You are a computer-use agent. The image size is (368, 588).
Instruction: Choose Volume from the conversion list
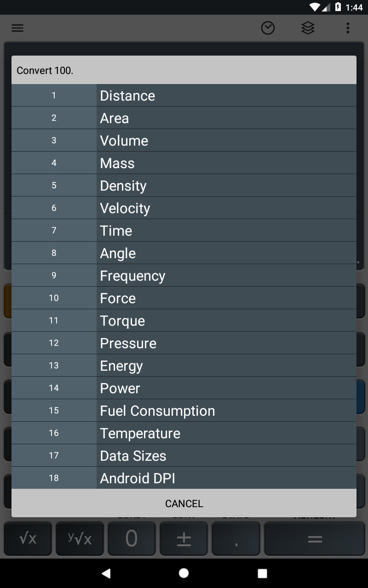[184, 141]
